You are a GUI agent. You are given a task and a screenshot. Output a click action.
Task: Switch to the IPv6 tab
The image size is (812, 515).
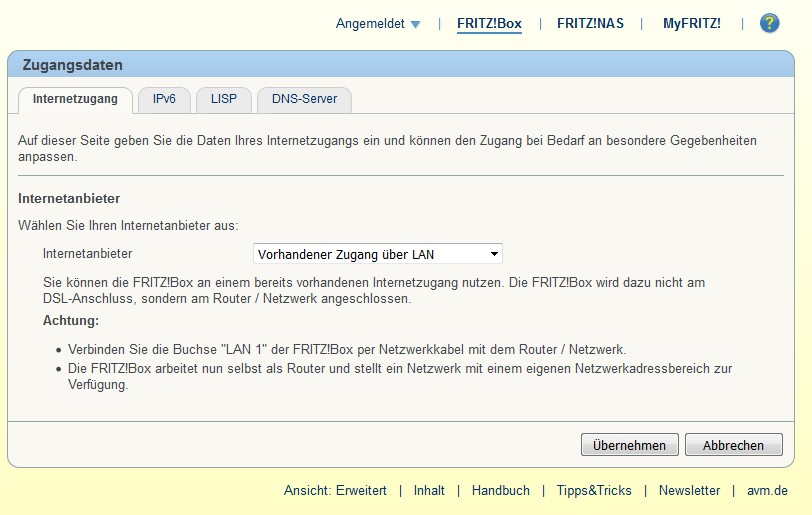(164, 99)
